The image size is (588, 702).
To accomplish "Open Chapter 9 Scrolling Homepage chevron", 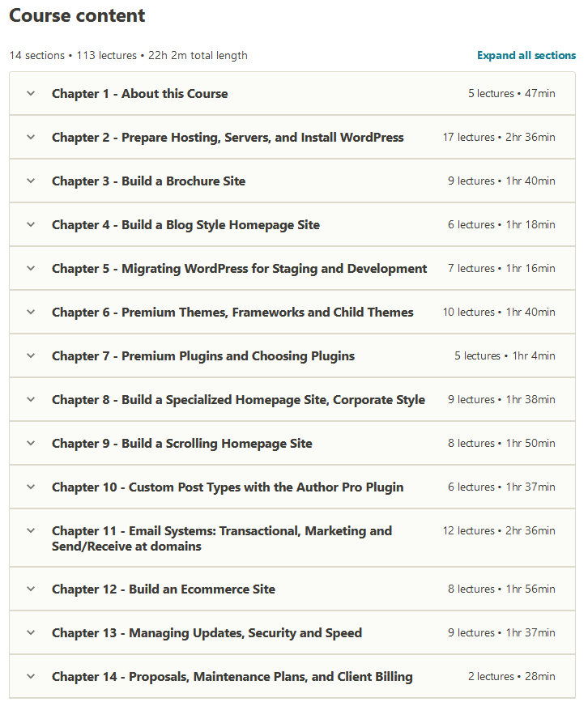I will 31,443.
